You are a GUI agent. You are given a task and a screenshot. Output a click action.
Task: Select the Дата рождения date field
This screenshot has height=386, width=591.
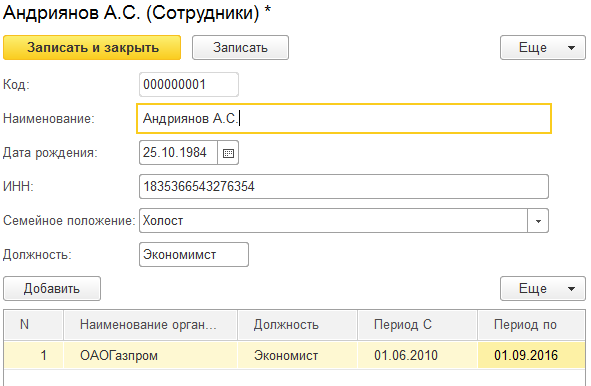click(178, 153)
